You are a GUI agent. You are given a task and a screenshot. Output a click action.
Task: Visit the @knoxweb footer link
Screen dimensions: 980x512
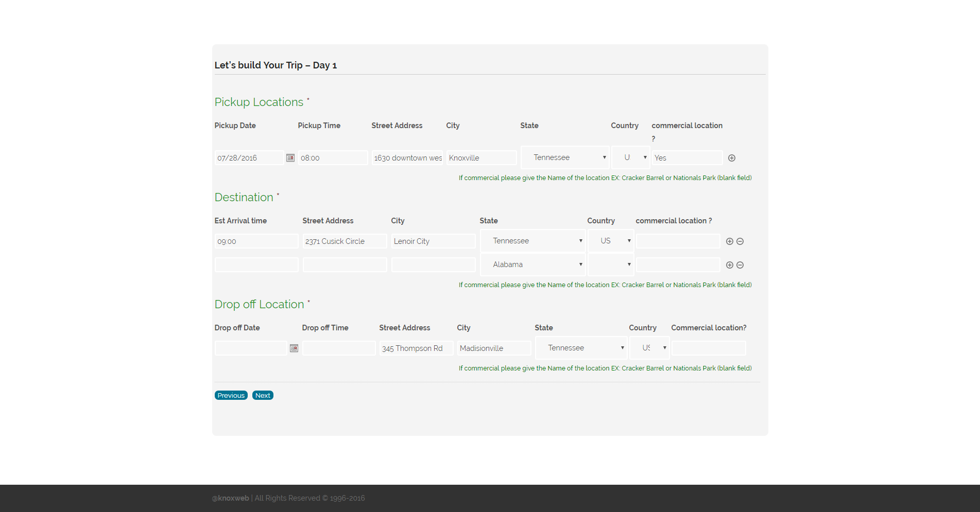point(231,498)
